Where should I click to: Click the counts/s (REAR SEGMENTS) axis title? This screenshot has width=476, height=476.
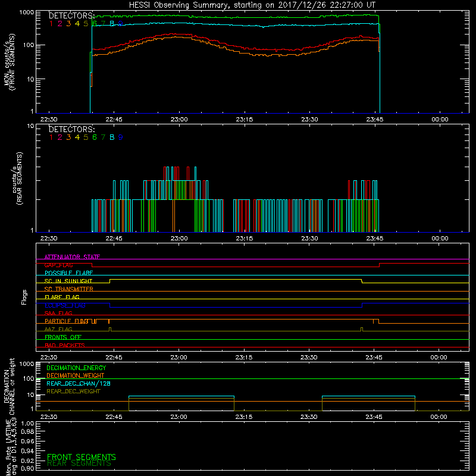(x=17, y=178)
